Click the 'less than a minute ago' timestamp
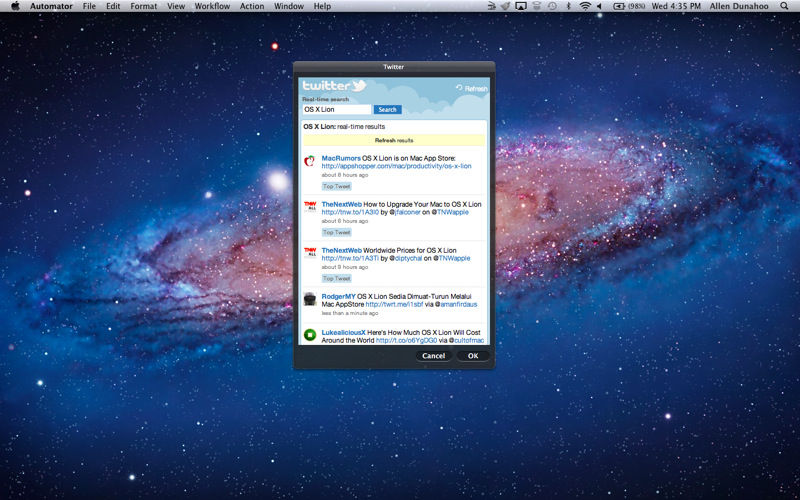Image resolution: width=800 pixels, height=500 pixels. [349, 313]
